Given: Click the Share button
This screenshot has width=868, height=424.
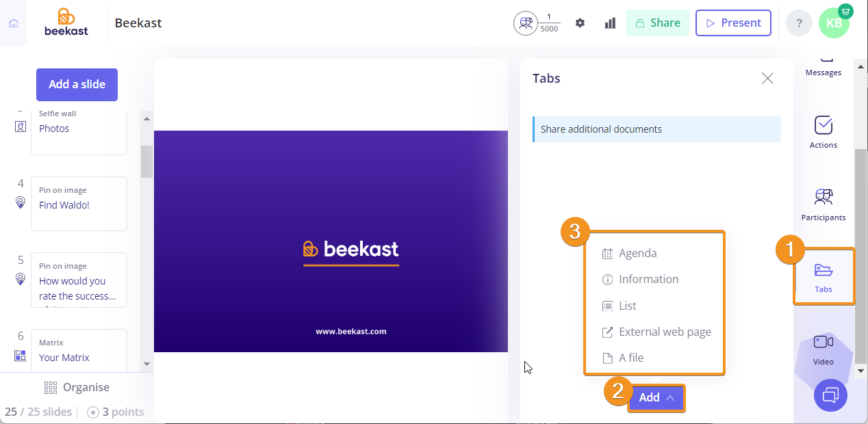Looking at the screenshot, I should [658, 23].
